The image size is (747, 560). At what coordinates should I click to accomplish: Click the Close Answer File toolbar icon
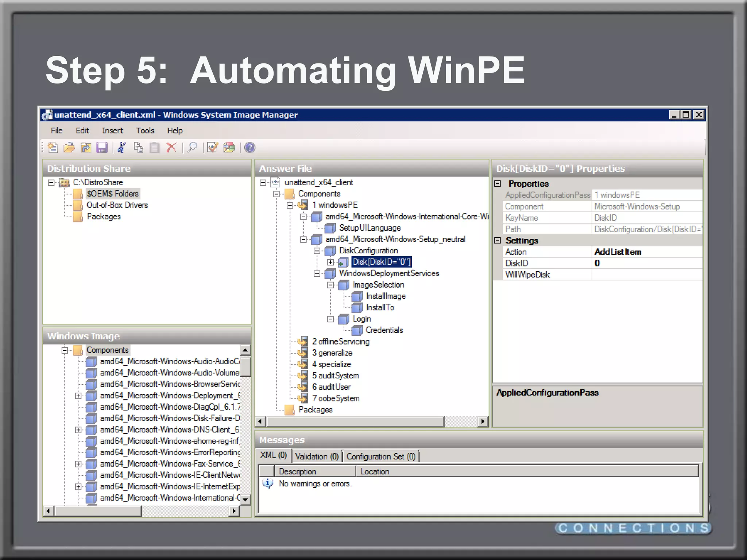point(86,148)
